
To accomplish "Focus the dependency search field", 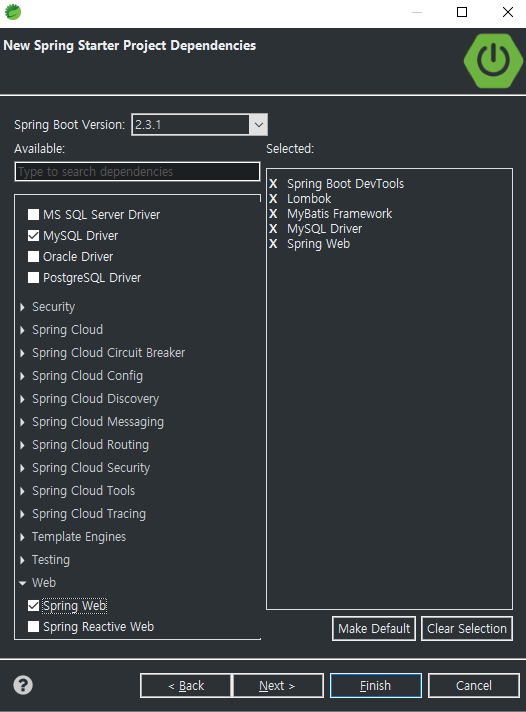I will coord(137,172).
